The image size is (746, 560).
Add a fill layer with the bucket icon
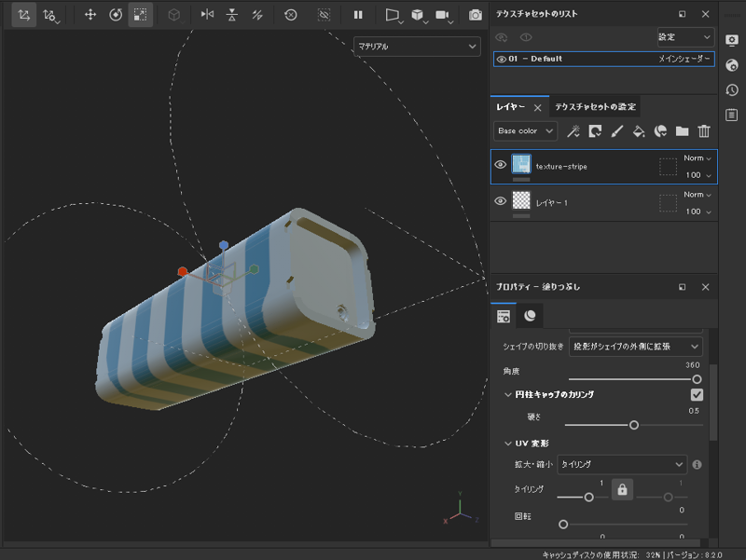639,131
